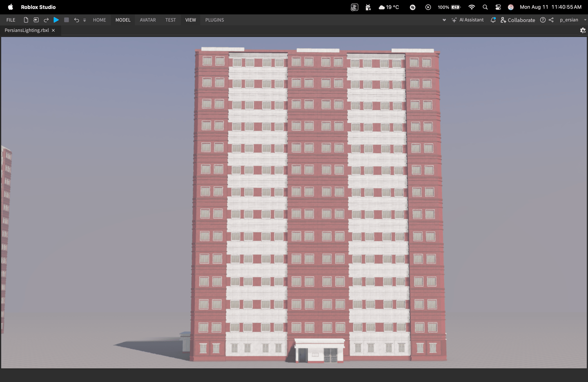Click the date and time clock

[x=551, y=7]
